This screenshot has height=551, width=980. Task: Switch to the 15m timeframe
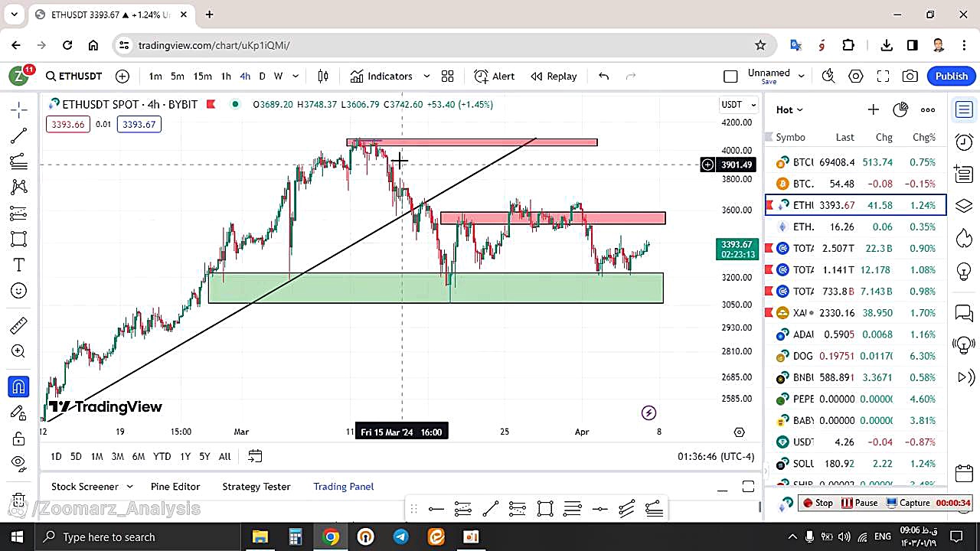click(x=202, y=76)
